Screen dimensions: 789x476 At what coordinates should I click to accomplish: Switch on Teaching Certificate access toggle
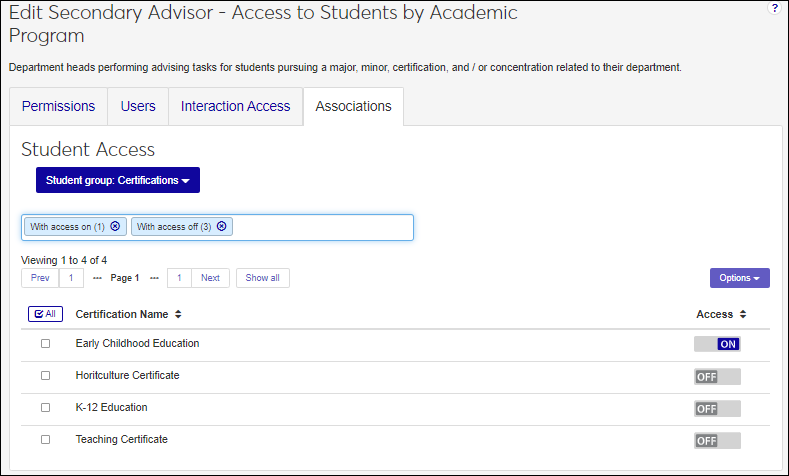click(717, 440)
